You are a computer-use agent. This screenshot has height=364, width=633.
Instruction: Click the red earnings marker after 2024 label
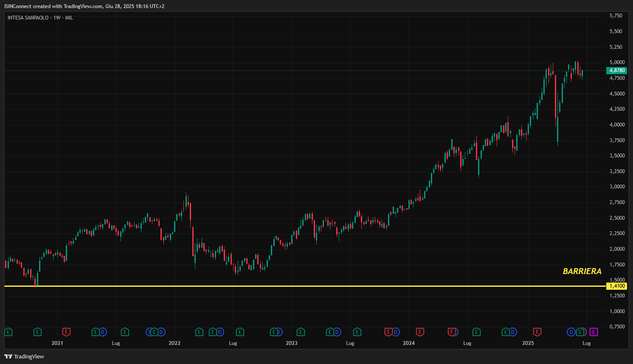click(420, 332)
